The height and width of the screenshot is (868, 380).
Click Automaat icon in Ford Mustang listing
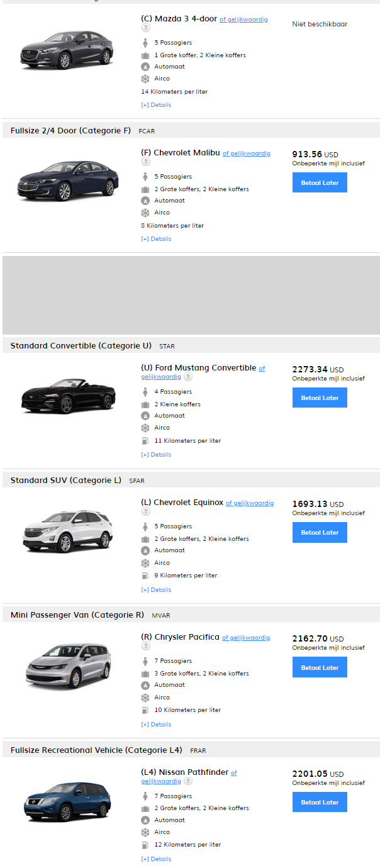(145, 416)
